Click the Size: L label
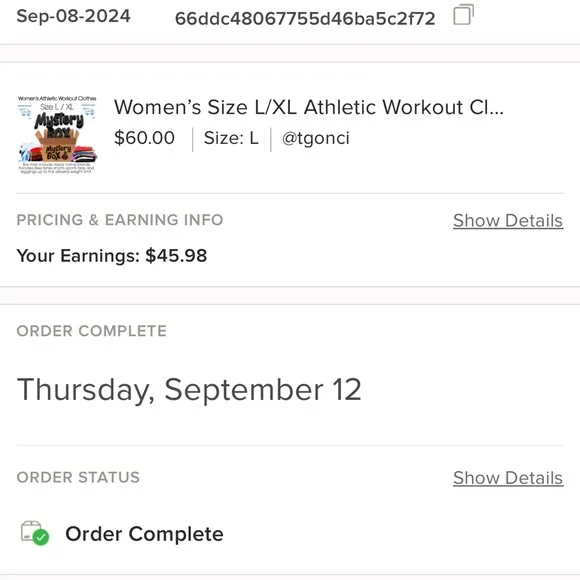580x580 pixels. 231,138
